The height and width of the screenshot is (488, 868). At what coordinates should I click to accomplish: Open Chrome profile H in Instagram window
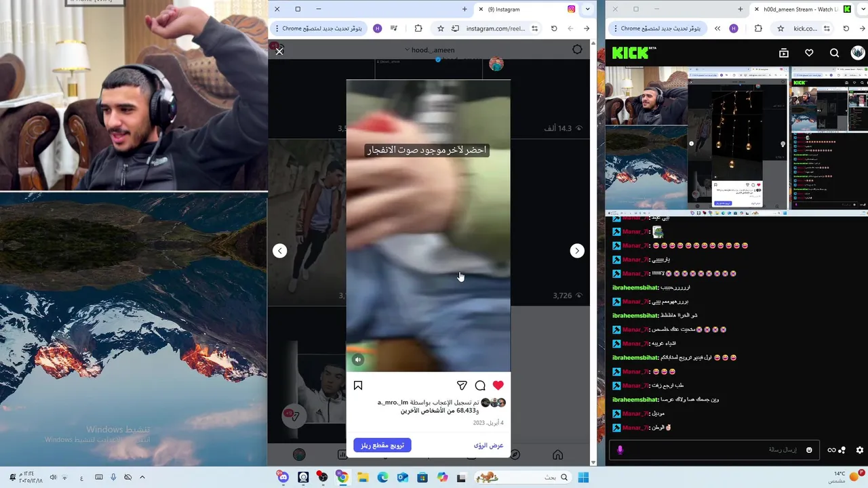(378, 28)
